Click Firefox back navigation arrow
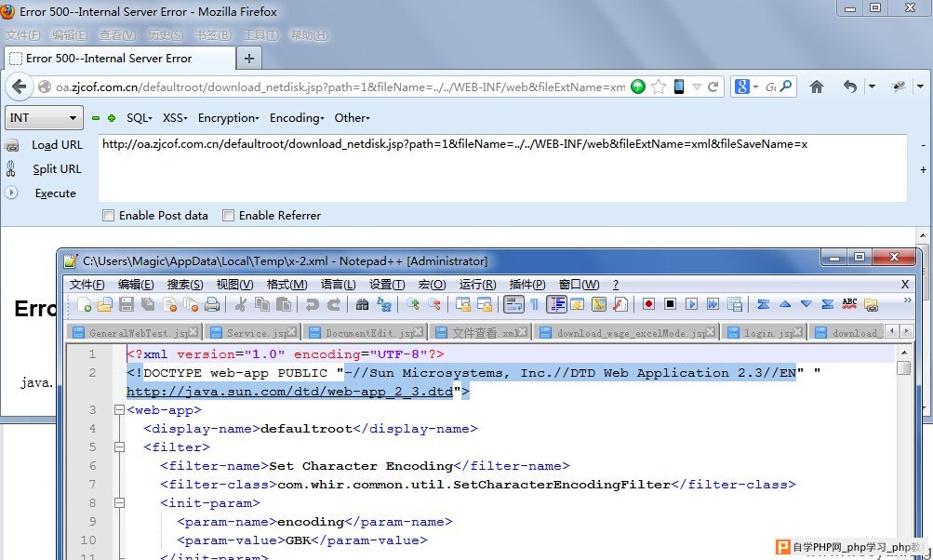The width and height of the screenshot is (933, 560). (x=19, y=87)
